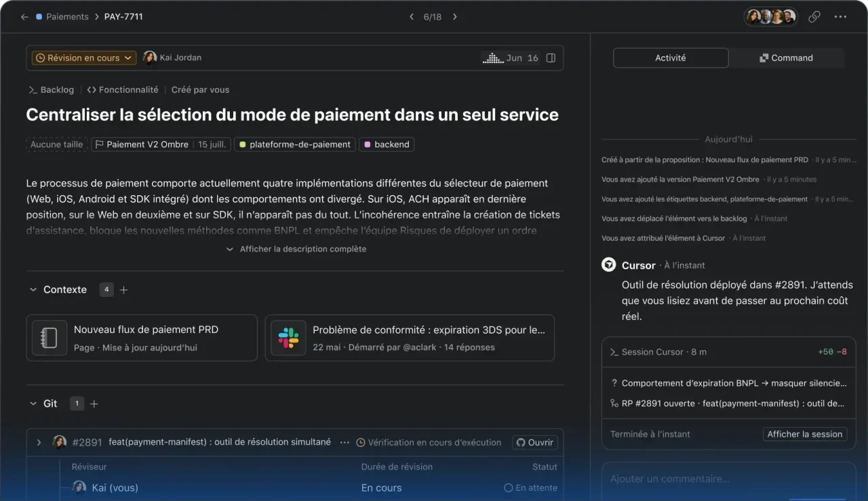868x501 pixels.
Task: Expand pull request #2891 row chevron
Action: point(39,442)
